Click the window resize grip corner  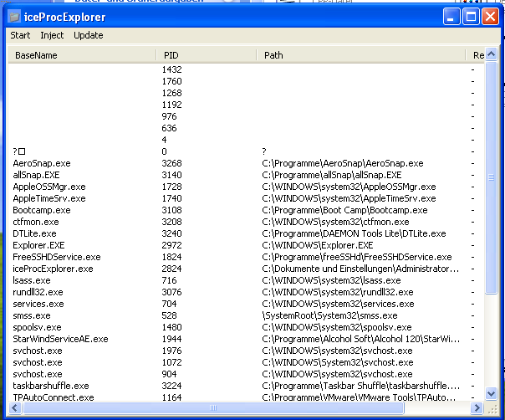tap(492, 409)
